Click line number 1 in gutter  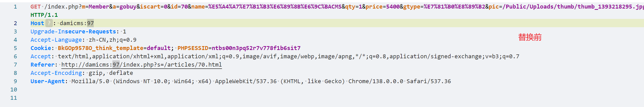tap(15, 7)
